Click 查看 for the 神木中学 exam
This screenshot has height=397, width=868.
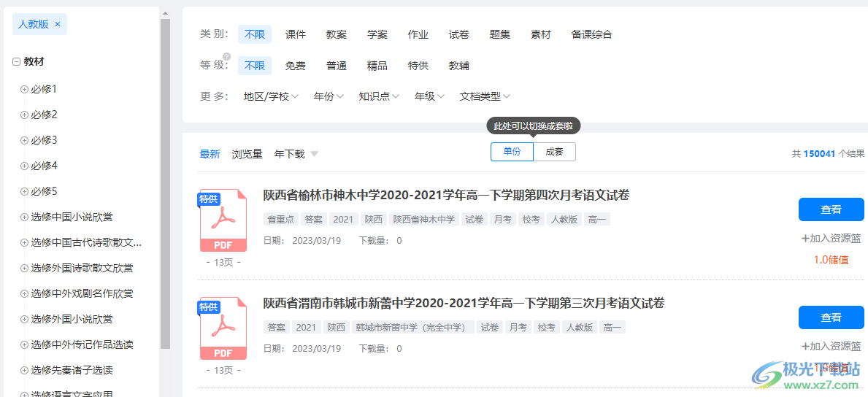coord(831,209)
